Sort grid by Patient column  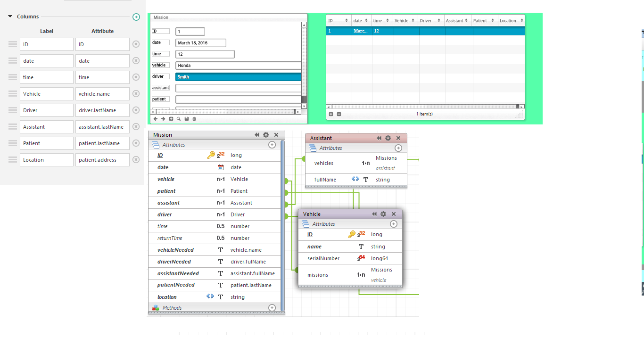[x=485, y=20]
